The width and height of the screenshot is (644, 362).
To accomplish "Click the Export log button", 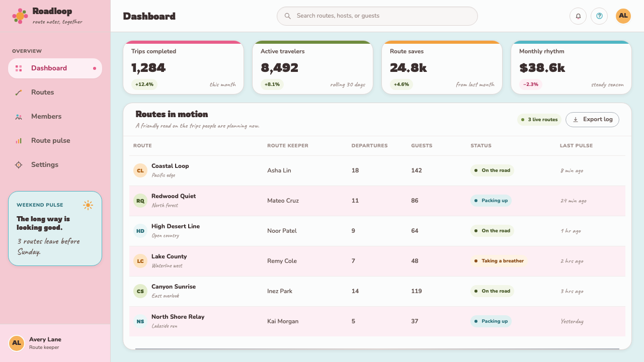I will click(x=592, y=120).
